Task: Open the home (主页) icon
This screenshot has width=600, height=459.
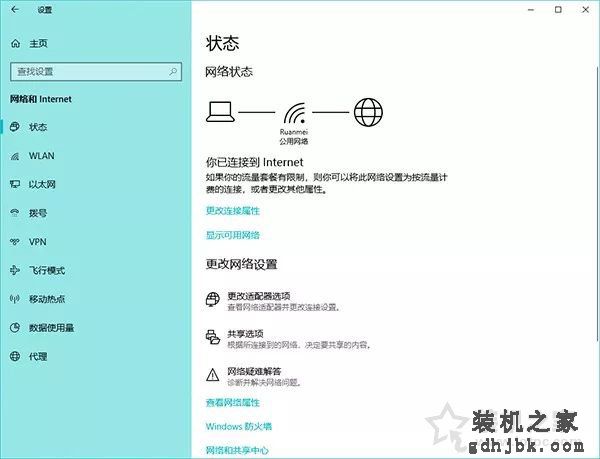Action: (15, 43)
